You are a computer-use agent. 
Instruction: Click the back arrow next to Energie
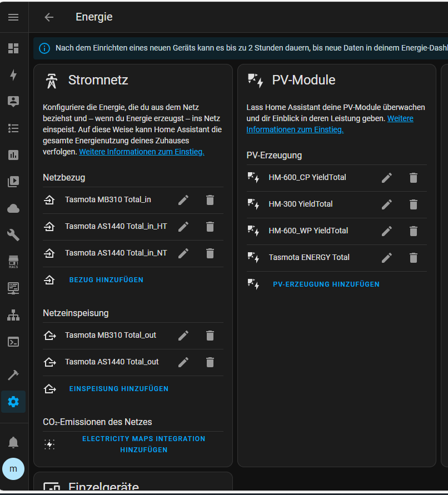[49, 17]
